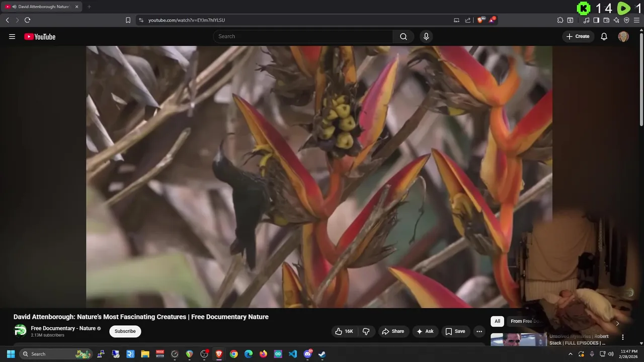The image size is (644, 362).
Task: Go back in browser history
Action: [x=7, y=20]
